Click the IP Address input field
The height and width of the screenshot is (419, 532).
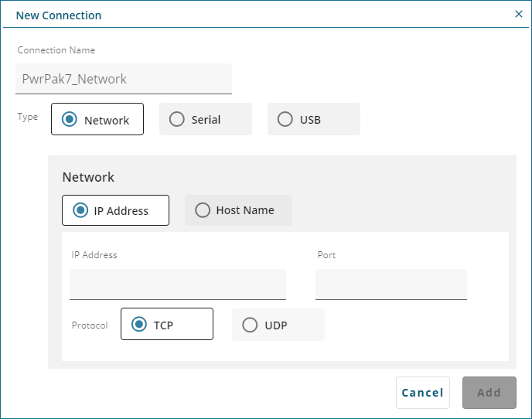click(x=178, y=284)
